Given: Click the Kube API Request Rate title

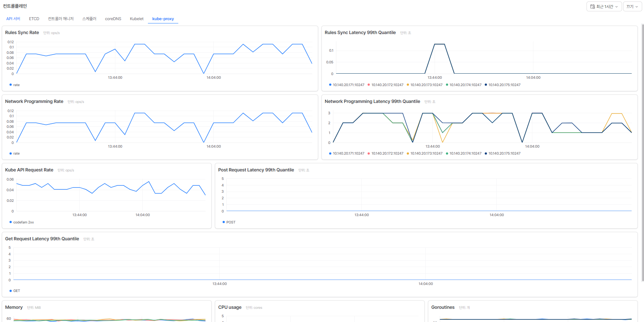Looking at the screenshot, I should 29,170.
